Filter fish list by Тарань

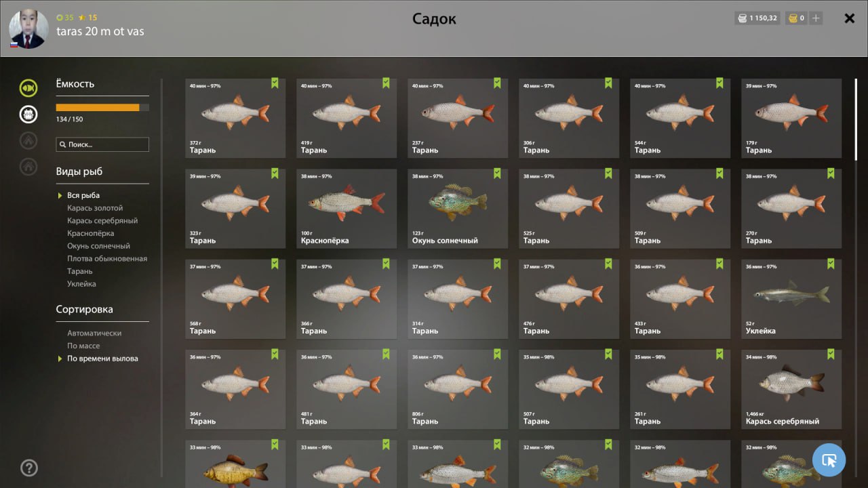80,271
